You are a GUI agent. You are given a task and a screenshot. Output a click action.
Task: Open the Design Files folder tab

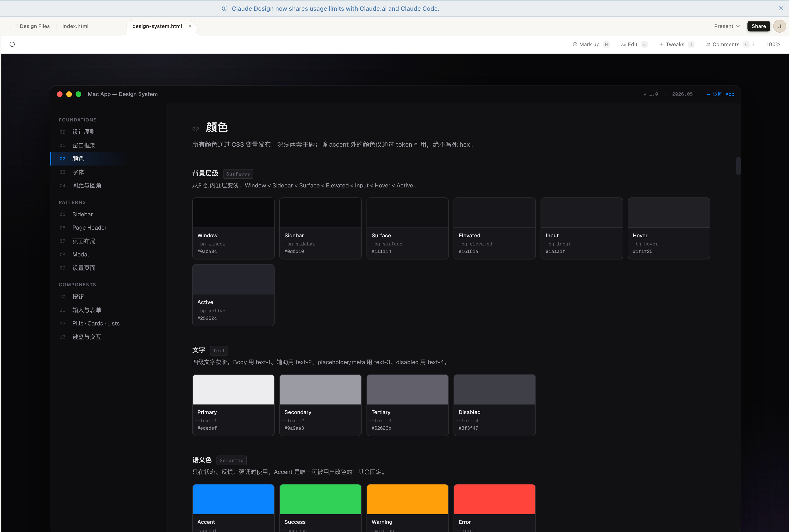click(31, 26)
